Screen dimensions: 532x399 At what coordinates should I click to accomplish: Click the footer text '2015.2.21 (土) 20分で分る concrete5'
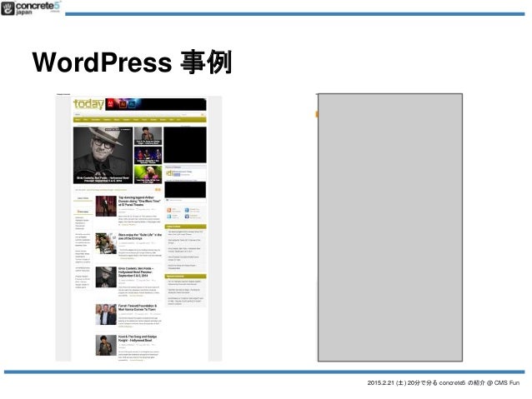coord(416,382)
